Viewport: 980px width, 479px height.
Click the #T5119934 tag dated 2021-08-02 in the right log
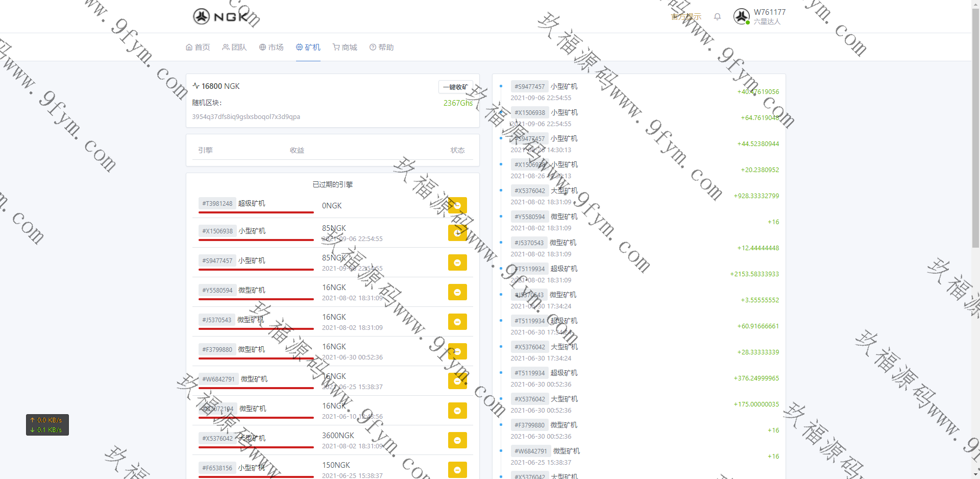pyautogui.click(x=530, y=269)
